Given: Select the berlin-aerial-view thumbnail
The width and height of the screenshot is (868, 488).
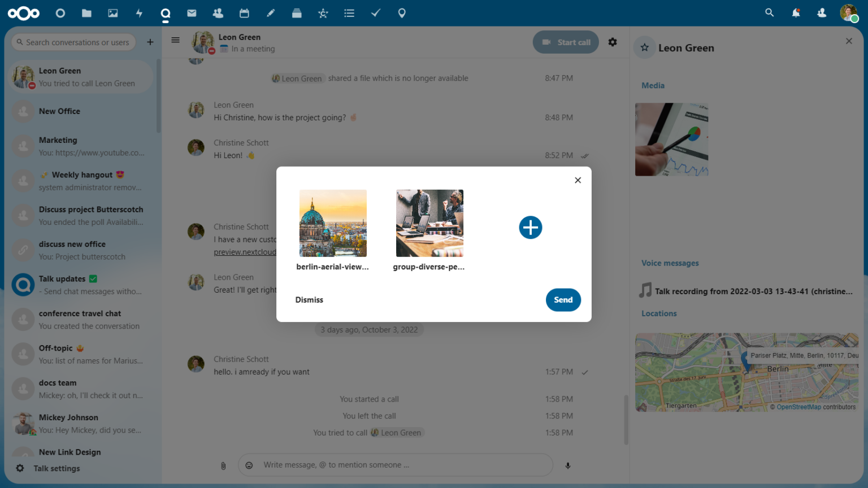Looking at the screenshot, I should pos(333,223).
